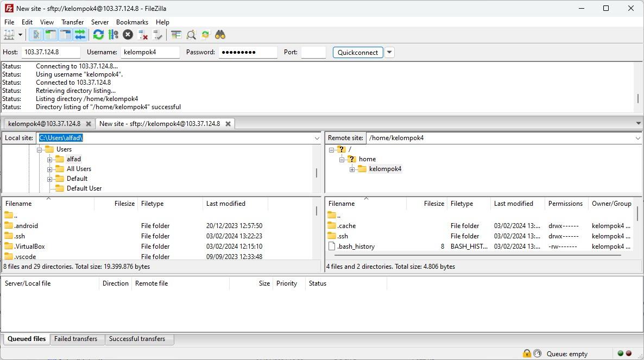
Task: Toggle processing of transfer queue
Action: pos(113,35)
